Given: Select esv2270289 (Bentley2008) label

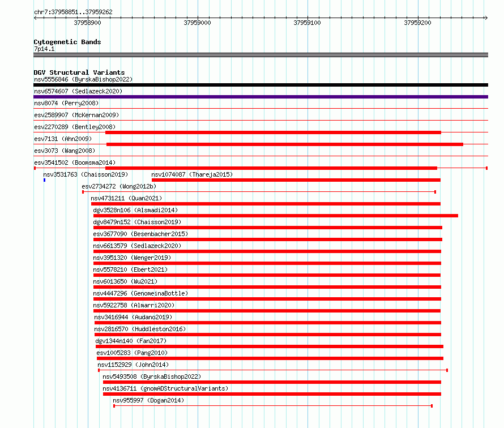Looking at the screenshot, I should (x=75, y=127).
